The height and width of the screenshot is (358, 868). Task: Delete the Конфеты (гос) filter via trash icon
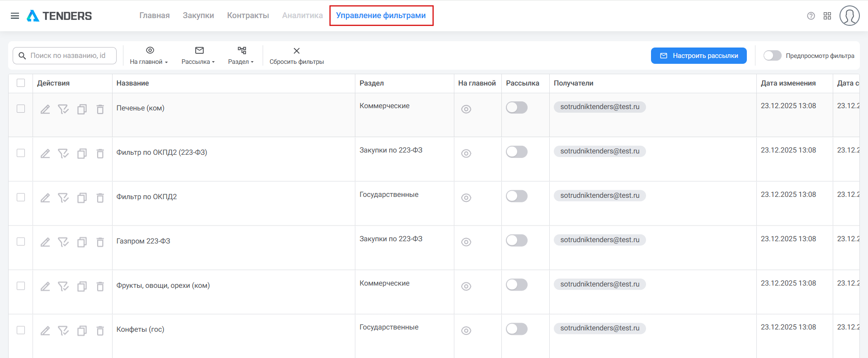pos(100,331)
